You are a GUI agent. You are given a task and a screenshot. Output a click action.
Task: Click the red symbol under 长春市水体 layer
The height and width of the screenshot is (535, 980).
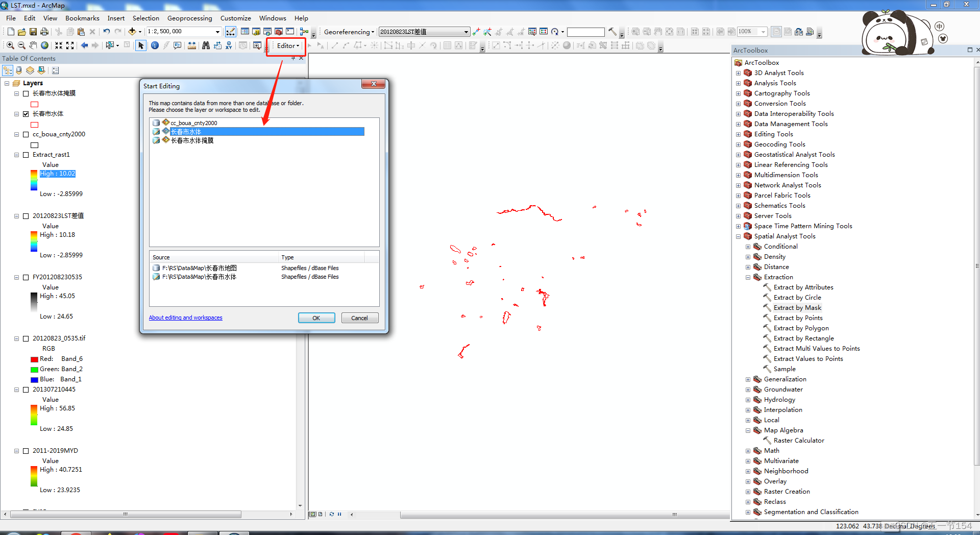35,125
